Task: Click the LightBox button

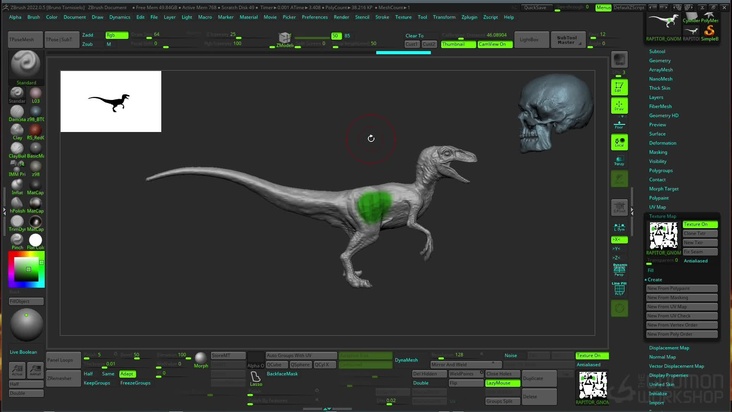Action: [531, 40]
